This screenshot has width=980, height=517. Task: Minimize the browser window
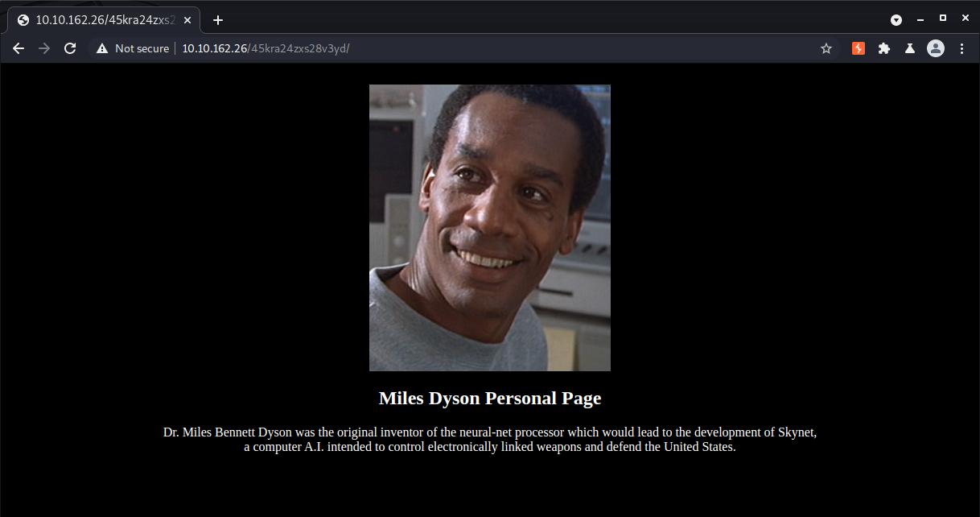click(x=920, y=19)
